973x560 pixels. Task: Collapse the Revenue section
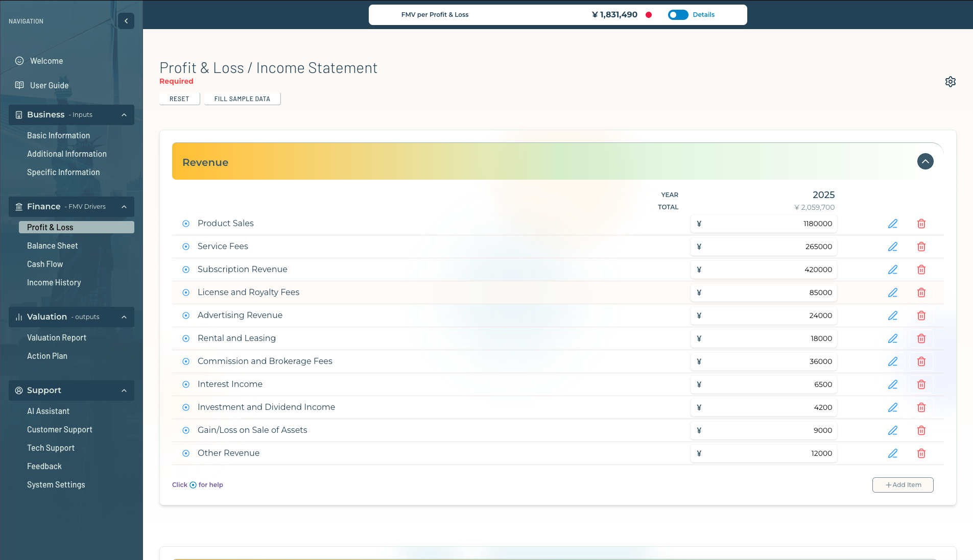(x=925, y=161)
